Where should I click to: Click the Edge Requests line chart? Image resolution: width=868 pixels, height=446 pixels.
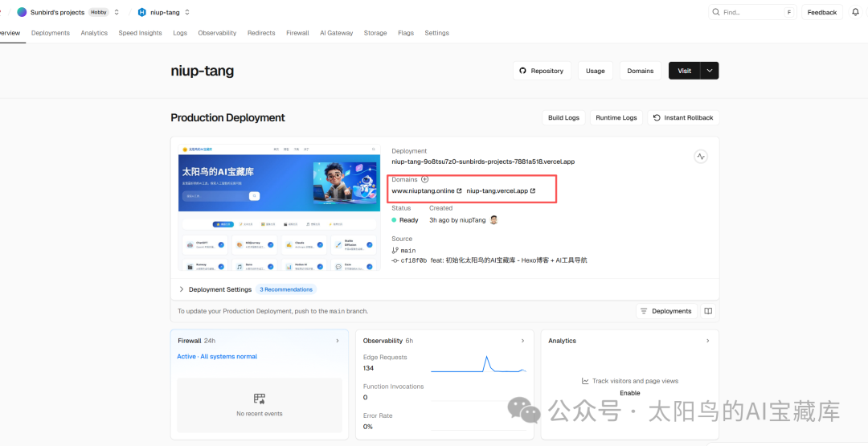coord(478,365)
